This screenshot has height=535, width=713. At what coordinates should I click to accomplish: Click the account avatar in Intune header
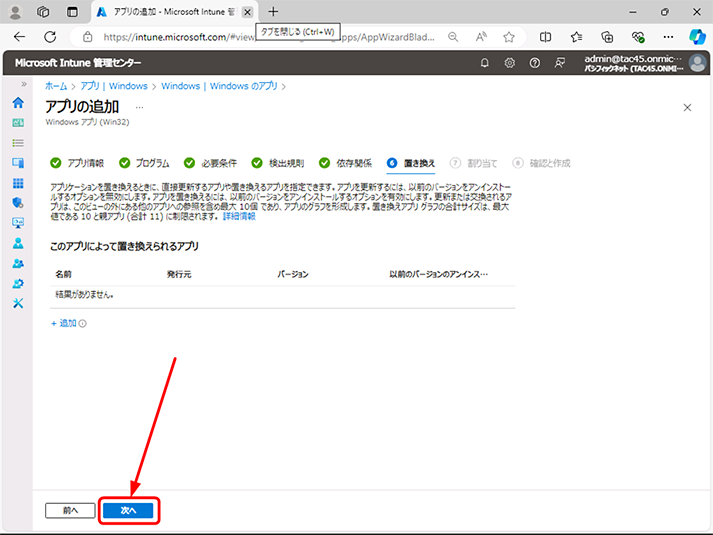(x=697, y=63)
